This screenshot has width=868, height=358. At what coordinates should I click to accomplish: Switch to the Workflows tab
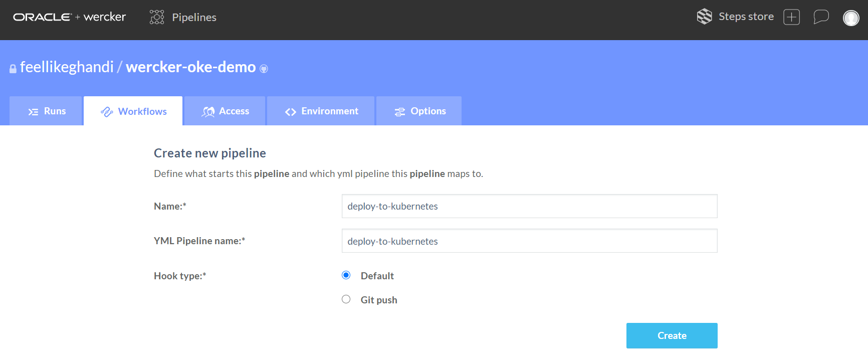tap(133, 111)
